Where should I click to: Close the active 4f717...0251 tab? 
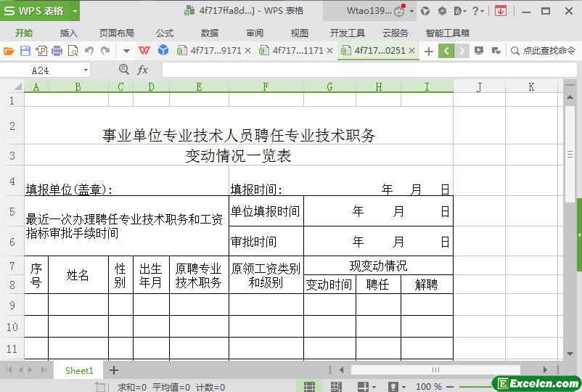click(411, 51)
